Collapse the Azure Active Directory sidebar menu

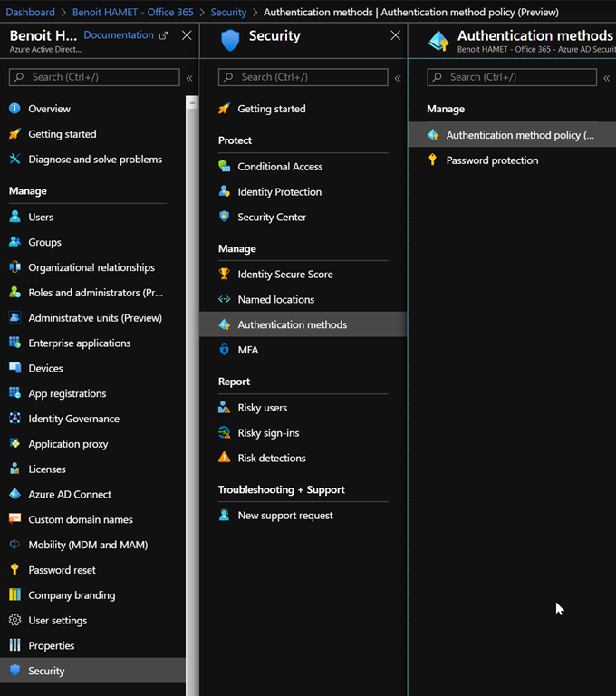(189, 78)
